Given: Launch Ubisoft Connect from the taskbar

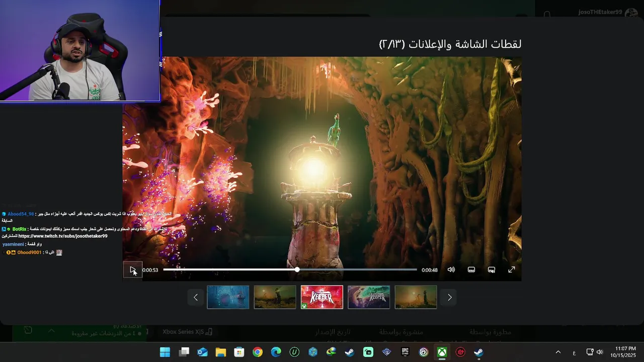Looking at the screenshot, I should 424,352.
